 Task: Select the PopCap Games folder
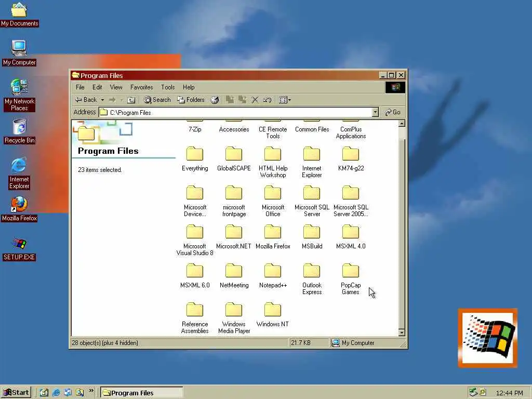tap(351, 279)
